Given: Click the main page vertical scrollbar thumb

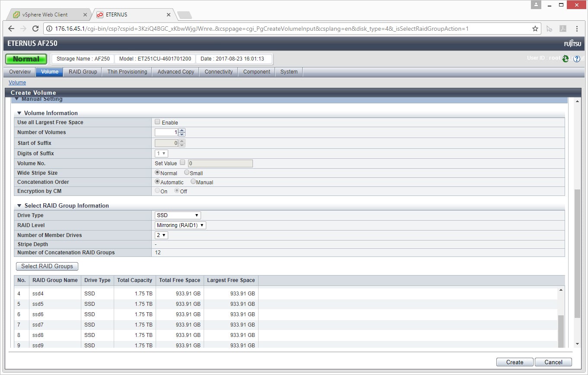Looking at the screenshot, I should point(577,253).
